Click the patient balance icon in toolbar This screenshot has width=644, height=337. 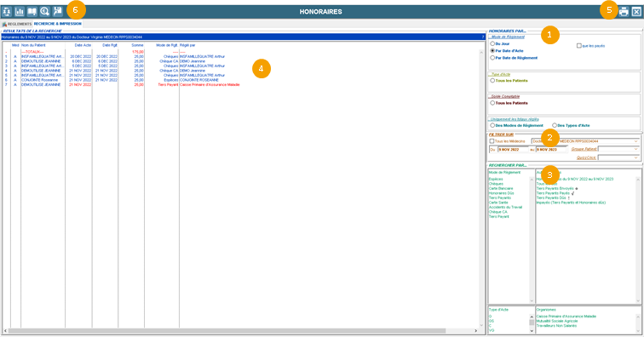click(7, 12)
